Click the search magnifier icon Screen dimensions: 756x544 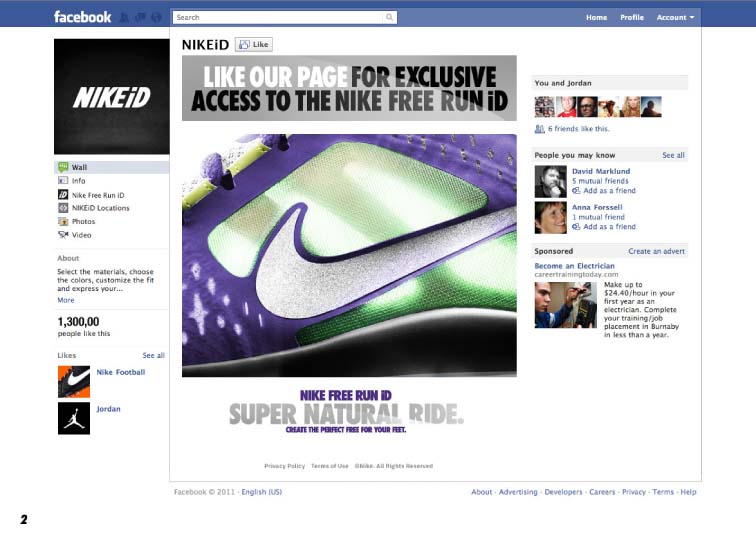tap(389, 17)
